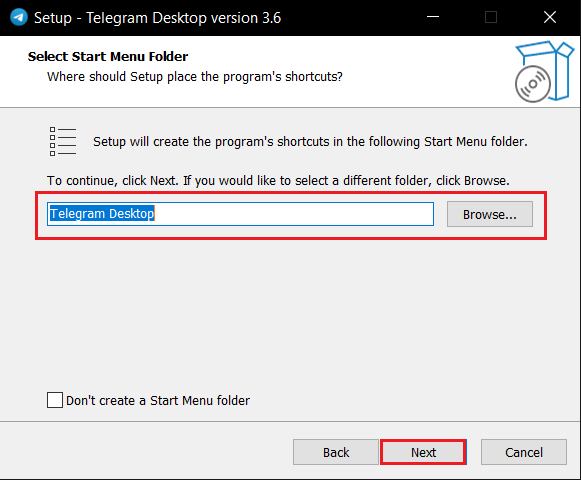Click inside the Telegram Desktop folder name field
The width and height of the screenshot is (581, 480).
click(240, 214)
